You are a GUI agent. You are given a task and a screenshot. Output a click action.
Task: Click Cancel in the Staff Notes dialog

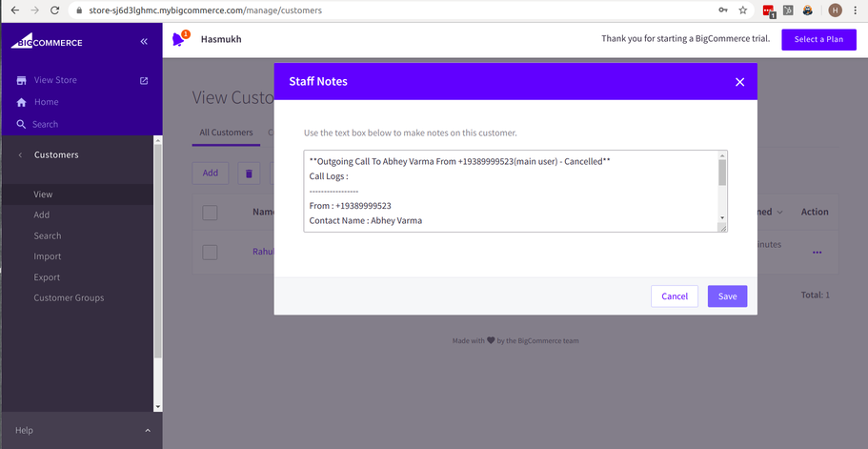pyautogui.click(x=675, y=296)
